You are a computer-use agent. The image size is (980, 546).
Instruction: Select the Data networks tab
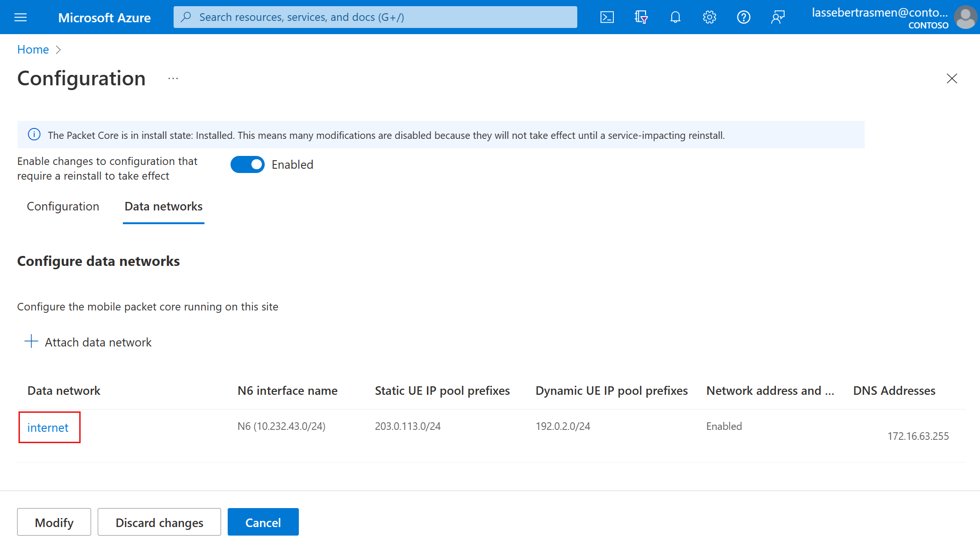click(x=164, y=207)
